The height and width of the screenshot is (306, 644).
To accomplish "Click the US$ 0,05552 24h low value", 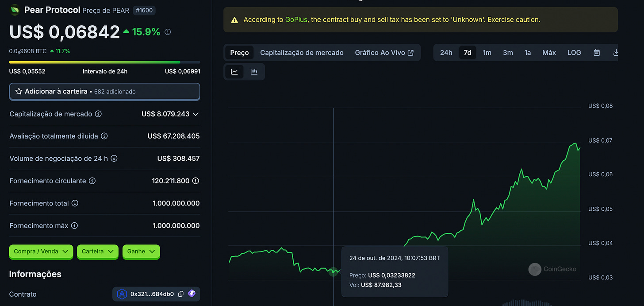I will pyautogui.click(x=27, y=71).
